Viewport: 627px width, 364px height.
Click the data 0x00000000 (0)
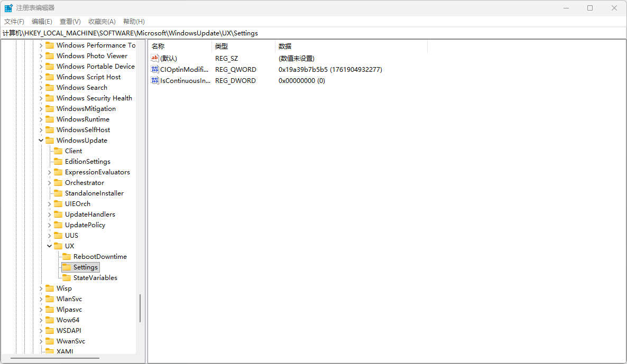pyautogui.click(x=302, y=81)
